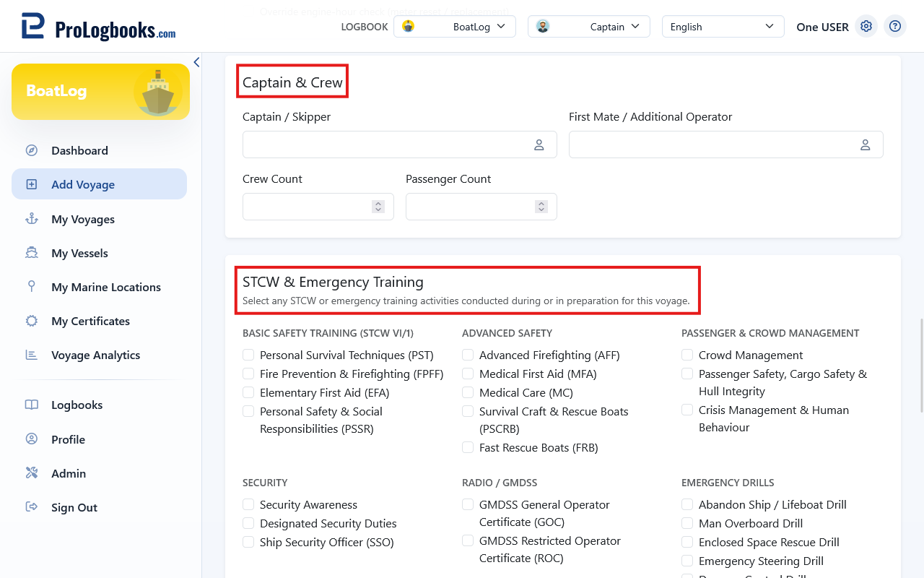Click the Add Voyage plus icon
Screen dimensions: 924x578
click(32, 184)
